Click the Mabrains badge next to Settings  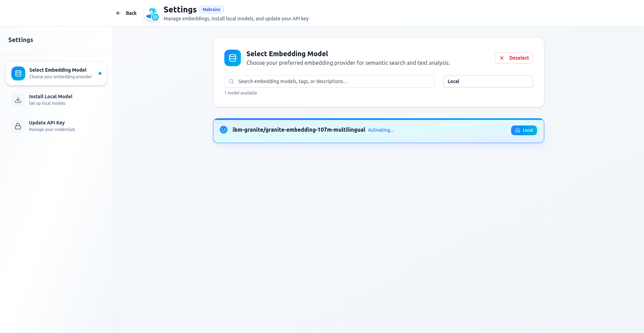click(211, 10)
